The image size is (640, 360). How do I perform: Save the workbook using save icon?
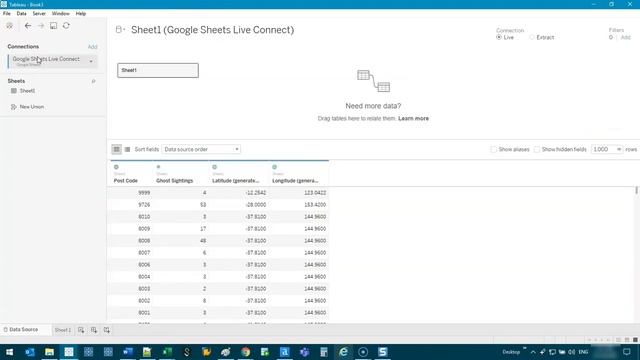point(53,26)
